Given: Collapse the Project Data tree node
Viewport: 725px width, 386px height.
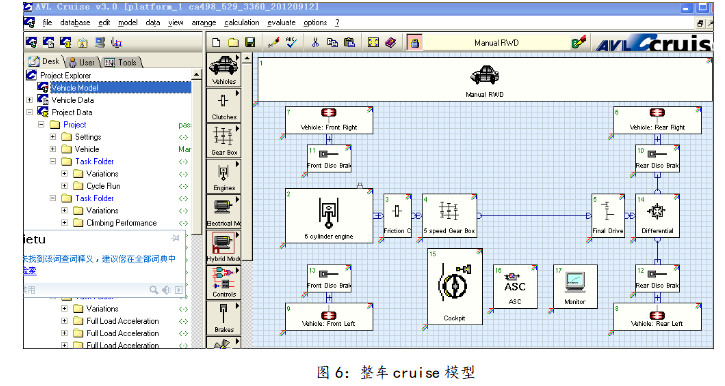Looking at the screenshot, I should tap(30, 112).
